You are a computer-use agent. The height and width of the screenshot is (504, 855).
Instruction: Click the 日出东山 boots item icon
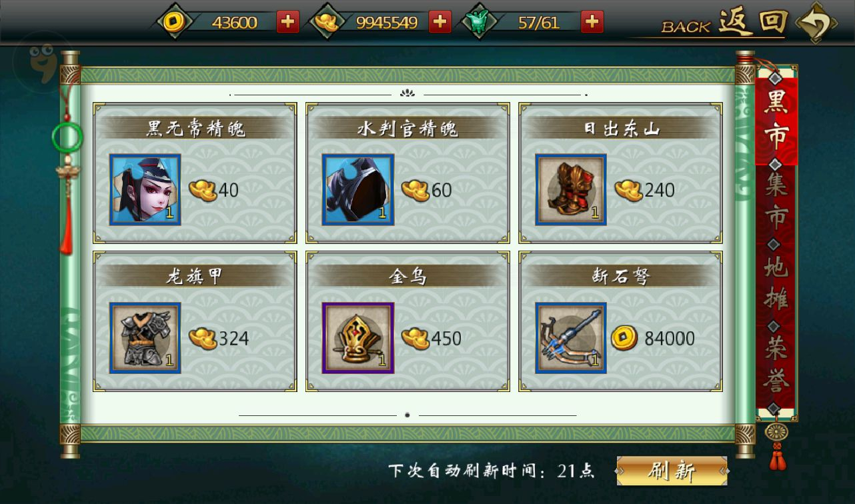coord(571,190)
